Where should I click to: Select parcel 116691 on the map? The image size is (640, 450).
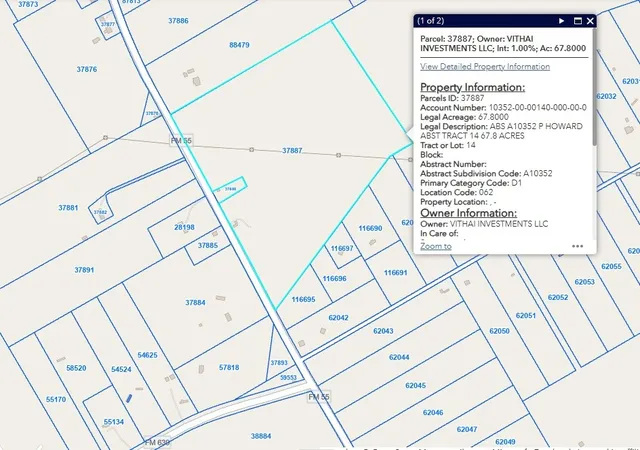tap(396, 273)
